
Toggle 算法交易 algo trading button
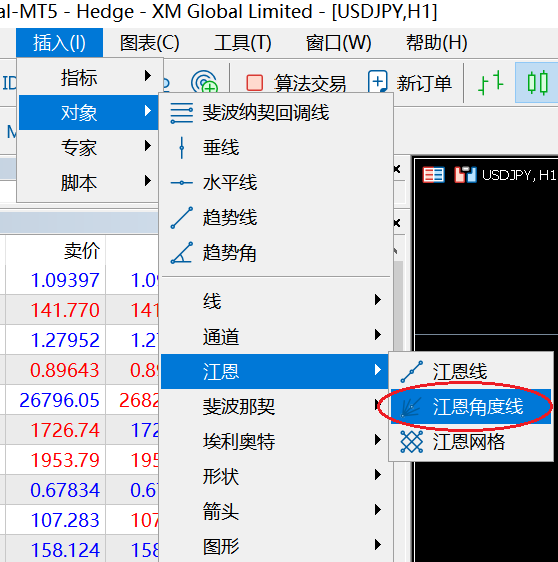click(x=296, y=83)
